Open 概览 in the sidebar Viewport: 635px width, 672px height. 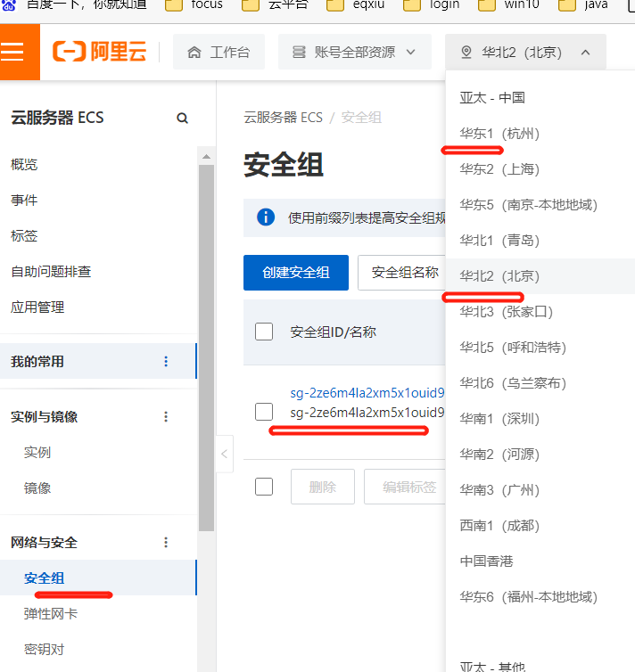24,165
